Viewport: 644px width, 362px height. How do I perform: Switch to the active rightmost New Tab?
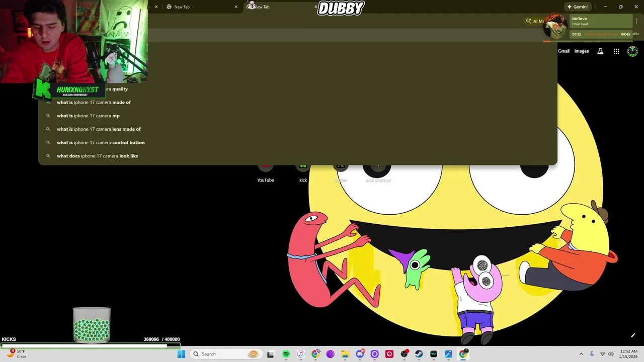[282, 7]
